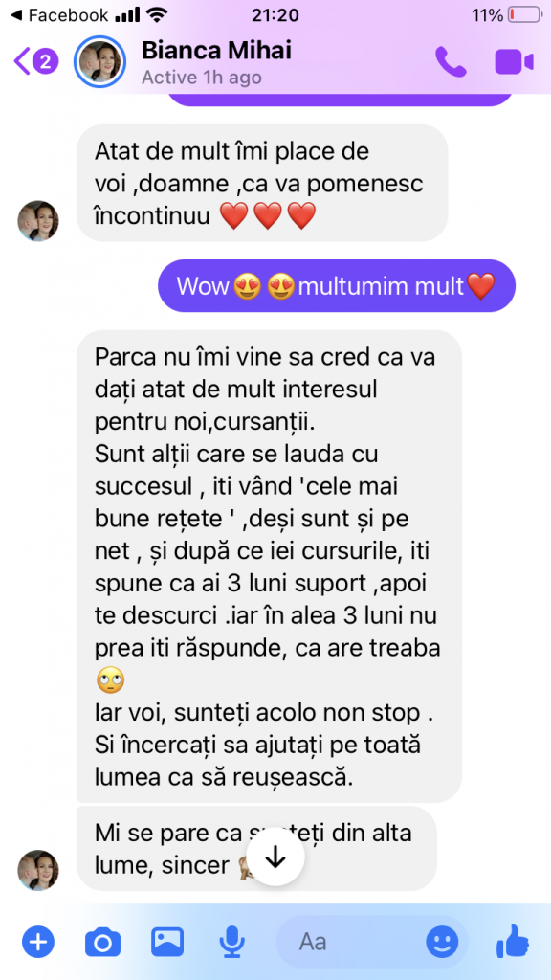Open the camera from the bottom toolbar
Screen dimensions: 551x980
[x=102, y=942]
